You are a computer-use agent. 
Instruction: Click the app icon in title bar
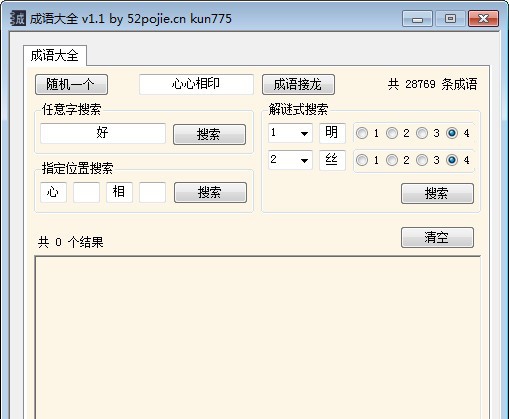(18, 18)
